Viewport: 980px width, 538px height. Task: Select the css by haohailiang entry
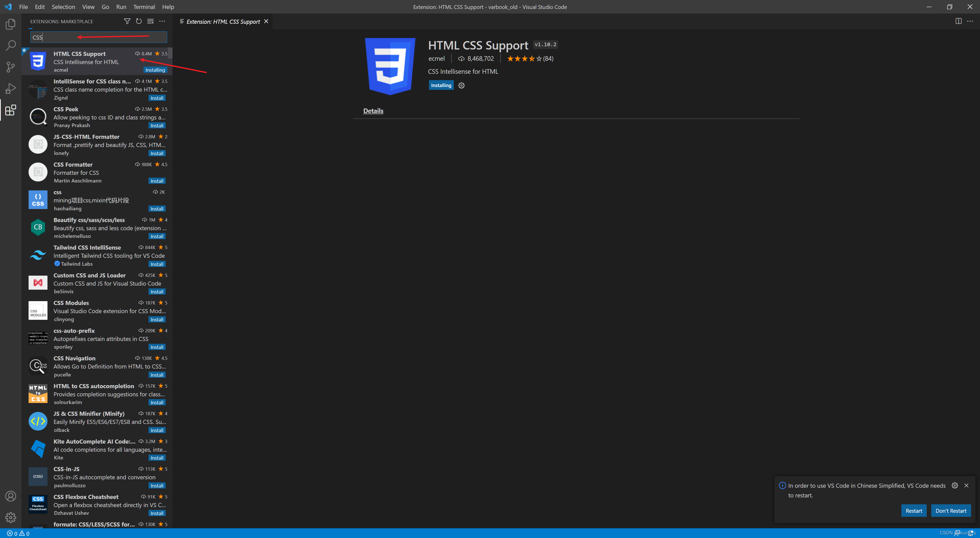(x=97, y=200)
